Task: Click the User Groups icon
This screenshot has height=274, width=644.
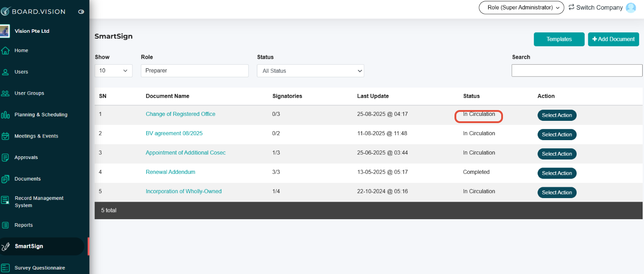Action: coord(5,93)
